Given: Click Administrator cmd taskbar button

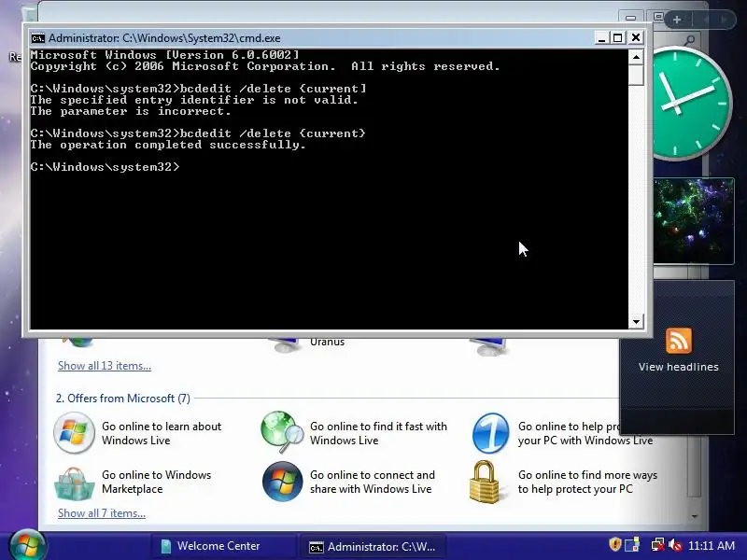Looking at the screenshot, I should click(373, 546).
